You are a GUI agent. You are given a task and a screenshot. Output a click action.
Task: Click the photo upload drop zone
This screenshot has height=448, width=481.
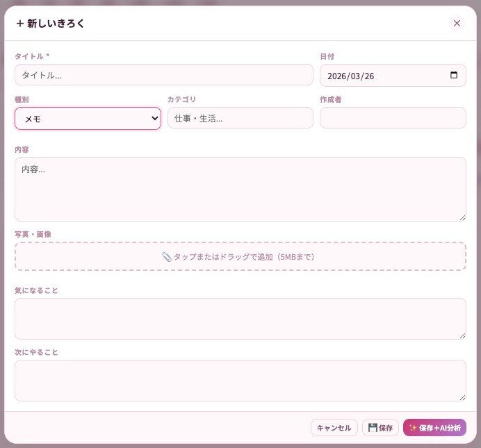241,256
